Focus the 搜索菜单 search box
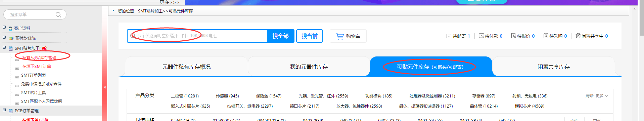 (x=35, y=15)
